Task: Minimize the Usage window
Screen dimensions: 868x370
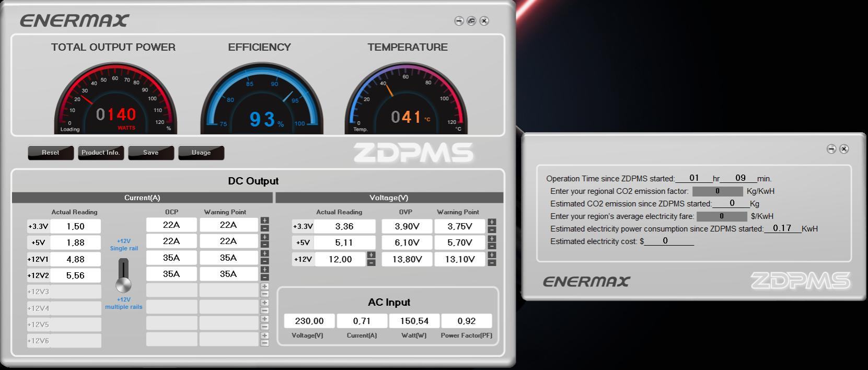Action: (831, 149)
